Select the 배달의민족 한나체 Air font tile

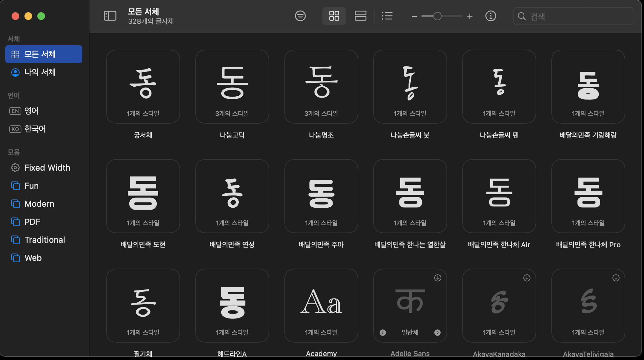tap(499, 196)
